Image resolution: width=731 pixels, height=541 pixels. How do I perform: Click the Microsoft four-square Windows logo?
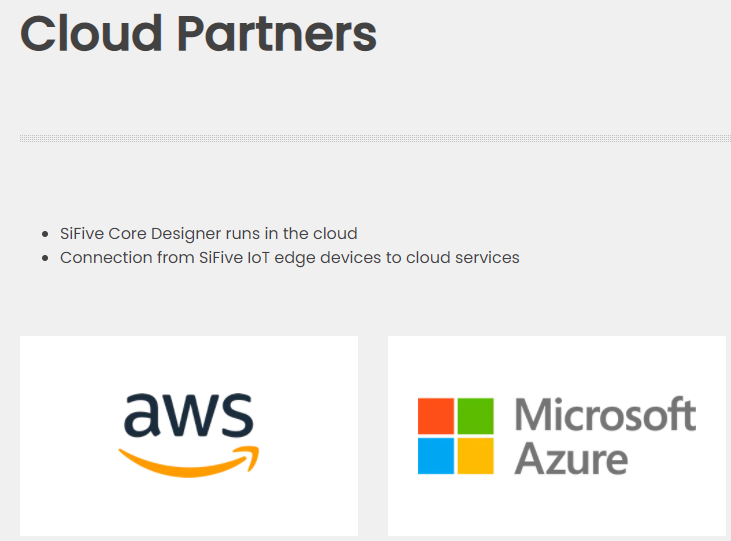point(456,436)
